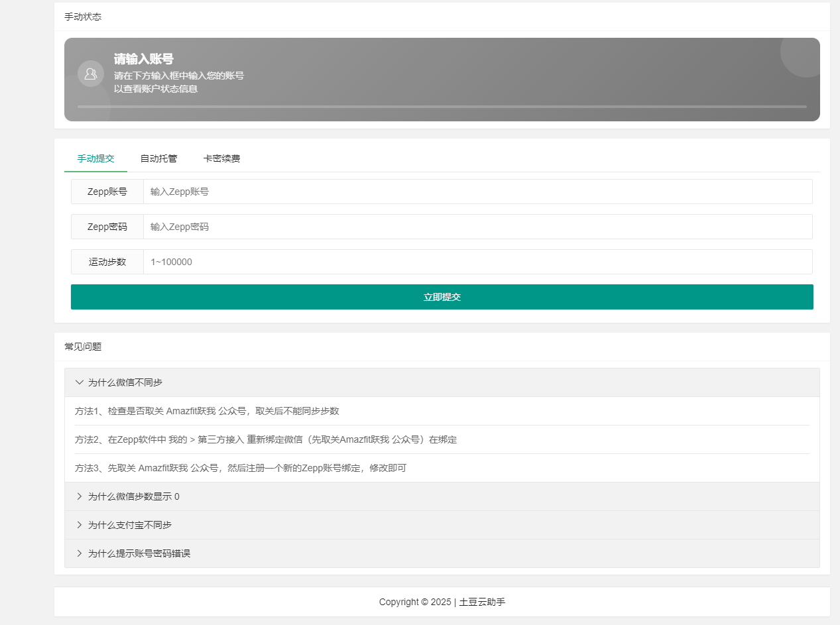Collapse the 为什么微信不同步 FAQ section
This screenshot has width=840, height=625.
tap(125, 382)
